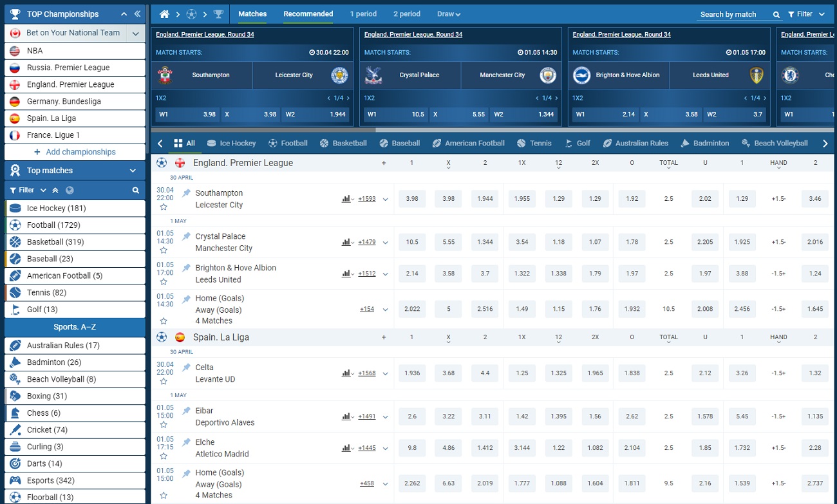
Task: Expand the Top matches section
Action: tap(133, 171)
